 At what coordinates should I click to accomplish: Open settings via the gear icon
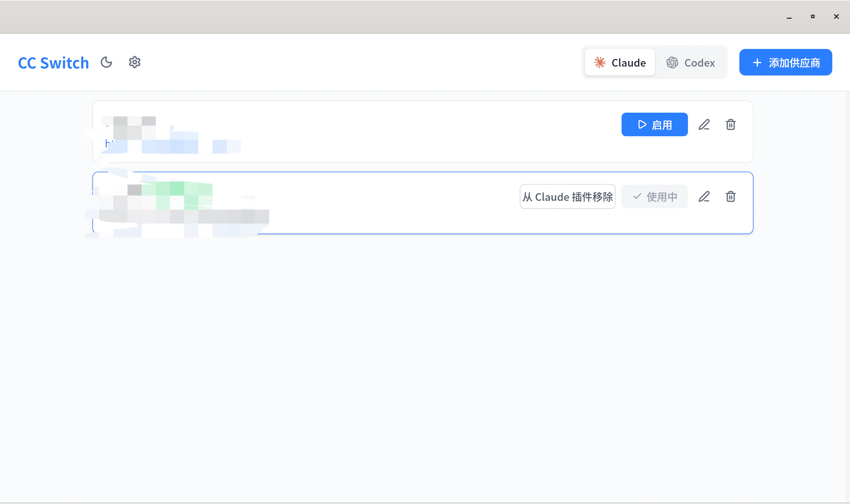click(135, 63)
